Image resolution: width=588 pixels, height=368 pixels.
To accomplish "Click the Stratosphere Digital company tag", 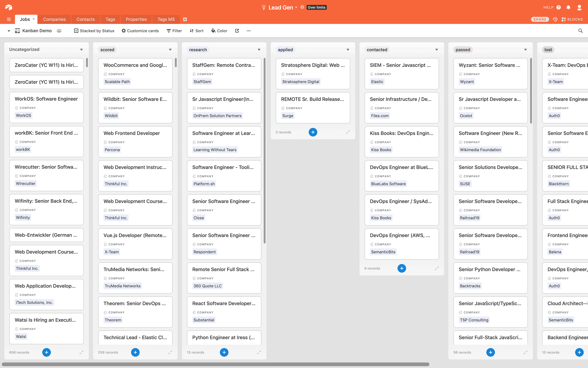I will (x=301, y=82).
